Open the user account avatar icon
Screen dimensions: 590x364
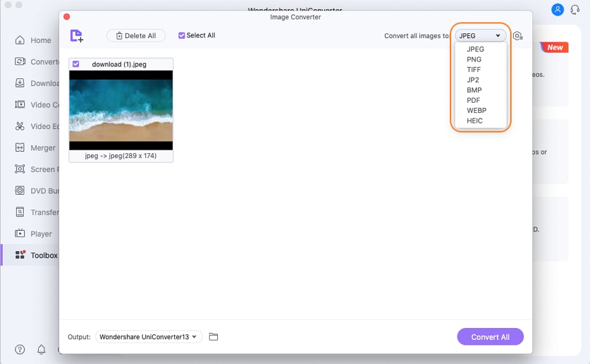click(x=557, y=10)
